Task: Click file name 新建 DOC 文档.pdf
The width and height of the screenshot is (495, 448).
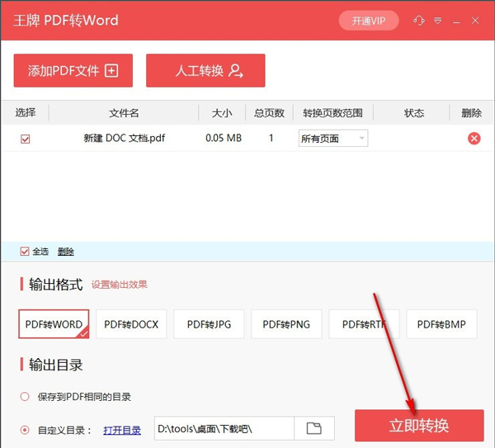Action: click(124, 138)
